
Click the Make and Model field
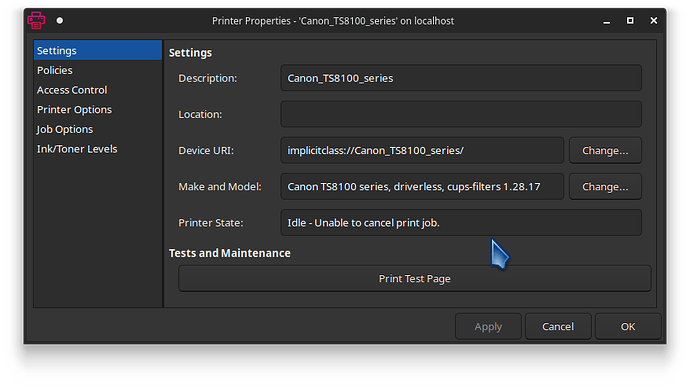tap(422, 187)
